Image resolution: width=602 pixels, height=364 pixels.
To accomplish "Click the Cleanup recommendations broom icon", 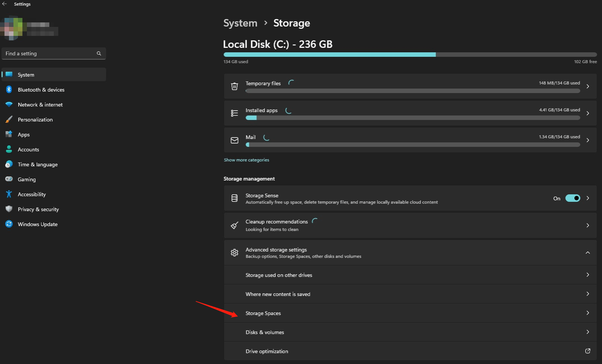I will [x=234, y=225].
